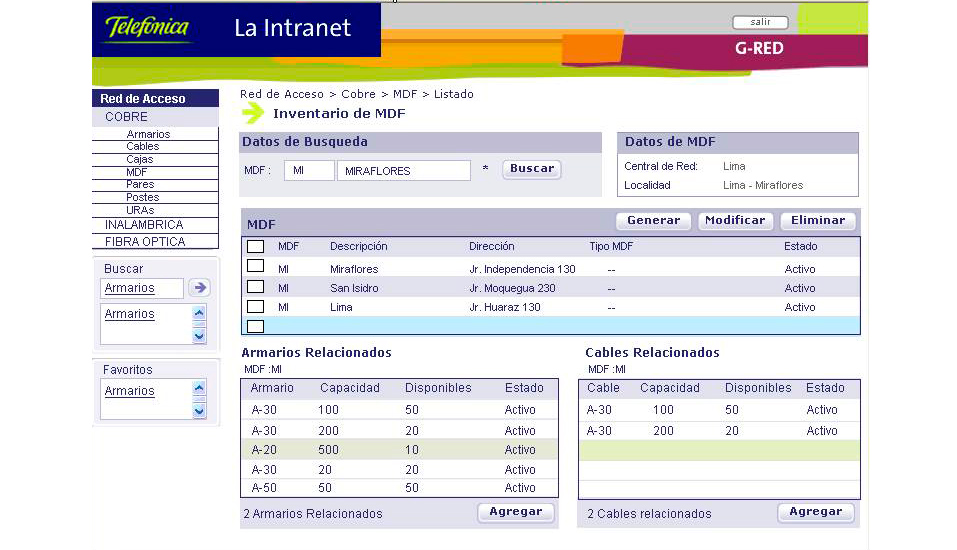
Task: Click the Eliminar button in MDF panel
Action: tap(817, 220)
